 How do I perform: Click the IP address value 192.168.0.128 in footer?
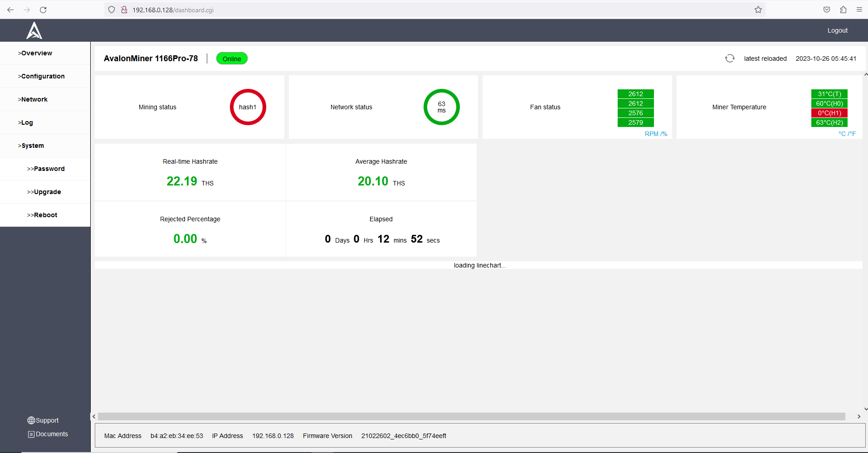[x=273, y=436]
